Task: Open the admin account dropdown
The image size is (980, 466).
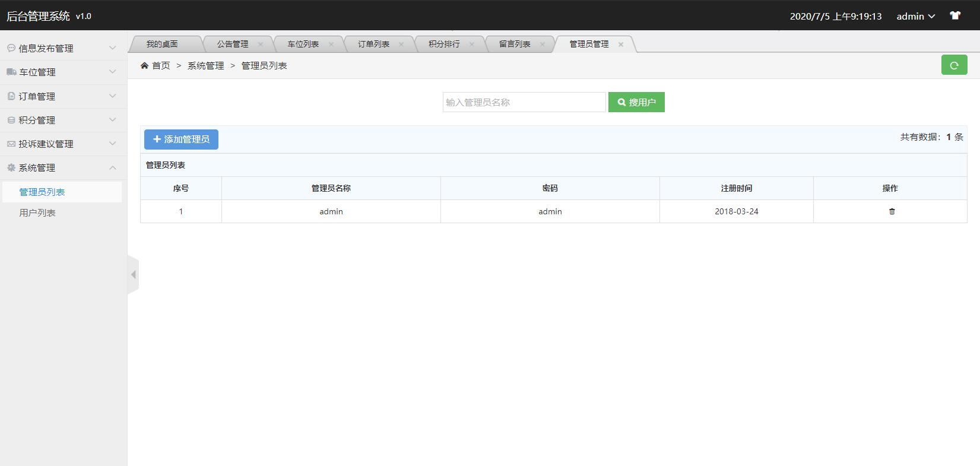Action: tap(915, 16)
